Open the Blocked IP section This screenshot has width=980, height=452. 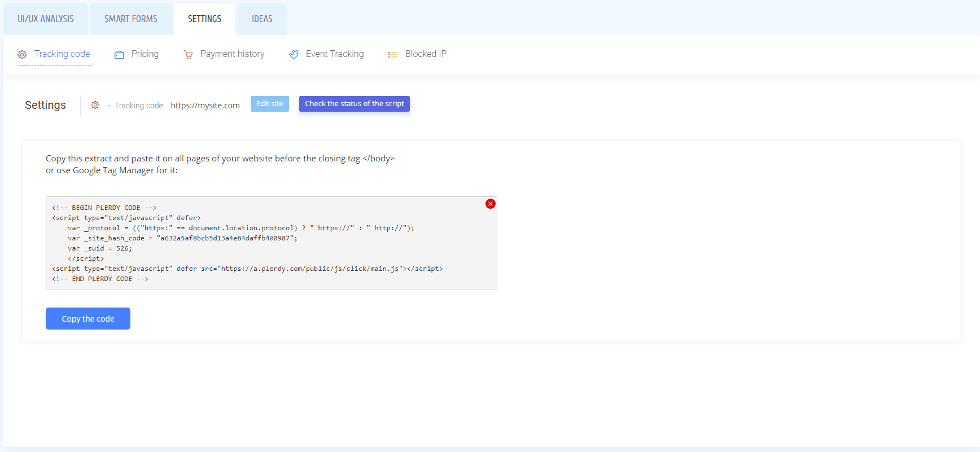(x=426, y=54)
